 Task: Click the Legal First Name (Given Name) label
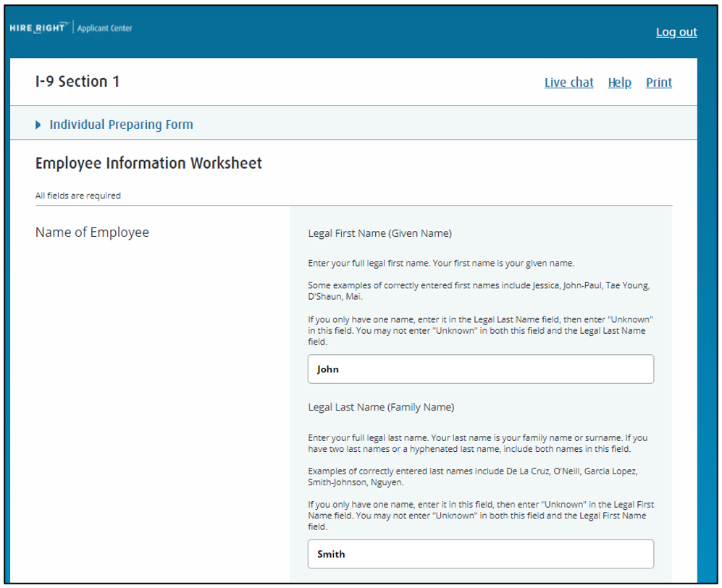(x=379, y=233)
